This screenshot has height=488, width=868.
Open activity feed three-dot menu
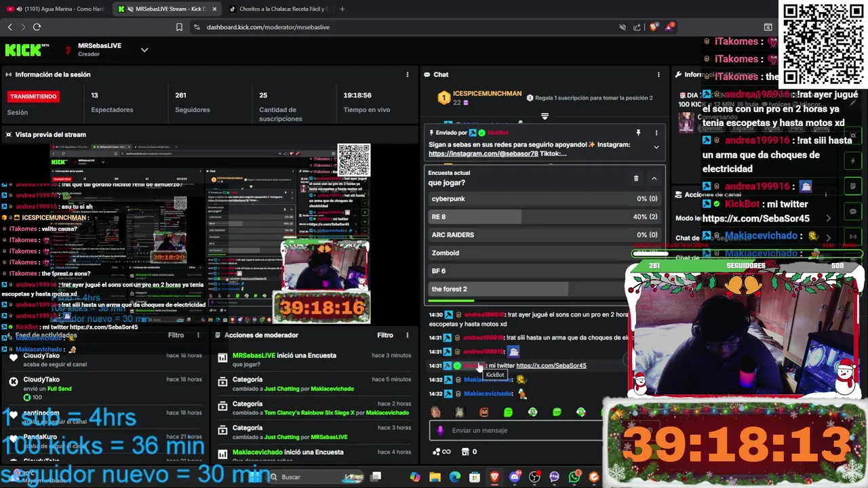(198, 335)
